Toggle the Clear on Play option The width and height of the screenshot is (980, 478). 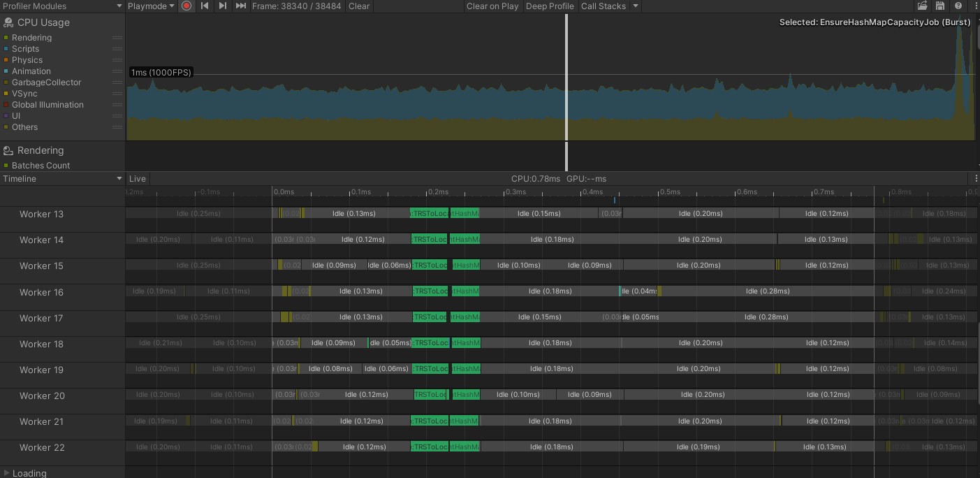pos(492,6)
